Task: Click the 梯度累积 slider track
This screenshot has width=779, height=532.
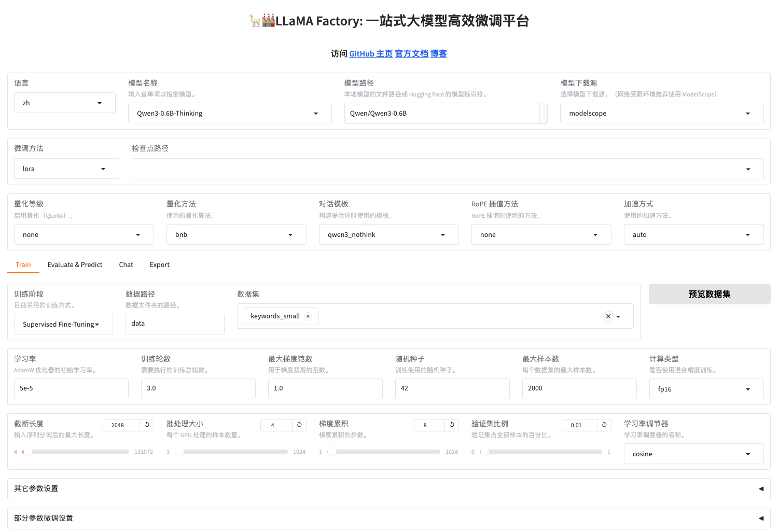Action: coord(384,452)
